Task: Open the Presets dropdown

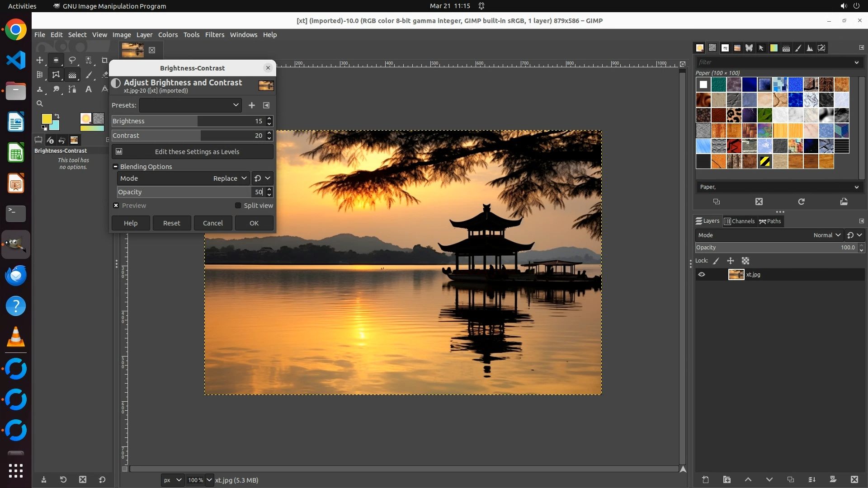Action: 190,105
